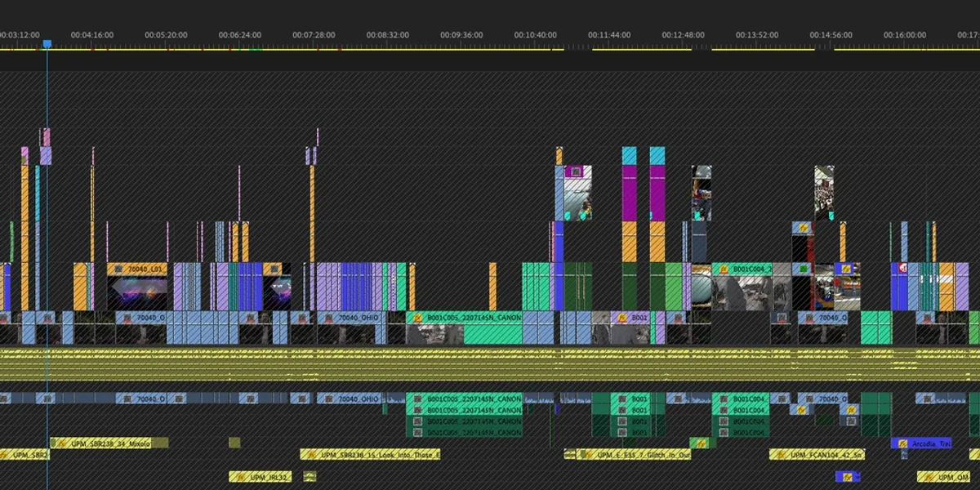Click the fx badge on UPM_SBR238_34_Mixolo clip

click(62, 442)
